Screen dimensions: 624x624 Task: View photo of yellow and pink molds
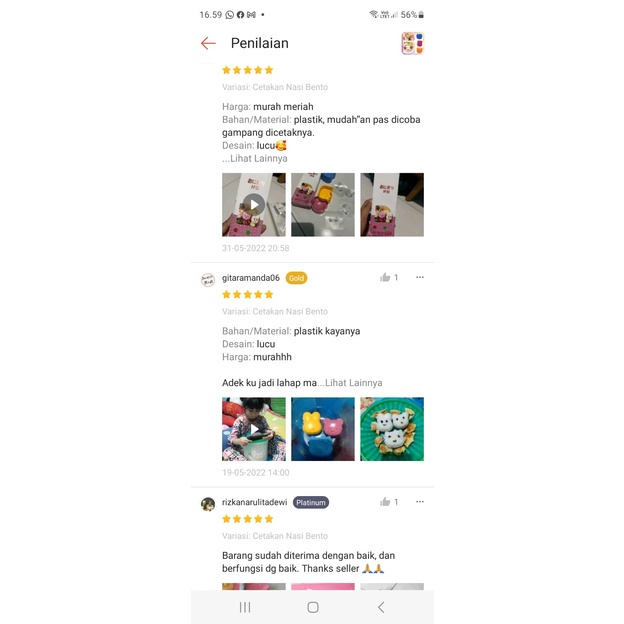[x=323, y=429]
